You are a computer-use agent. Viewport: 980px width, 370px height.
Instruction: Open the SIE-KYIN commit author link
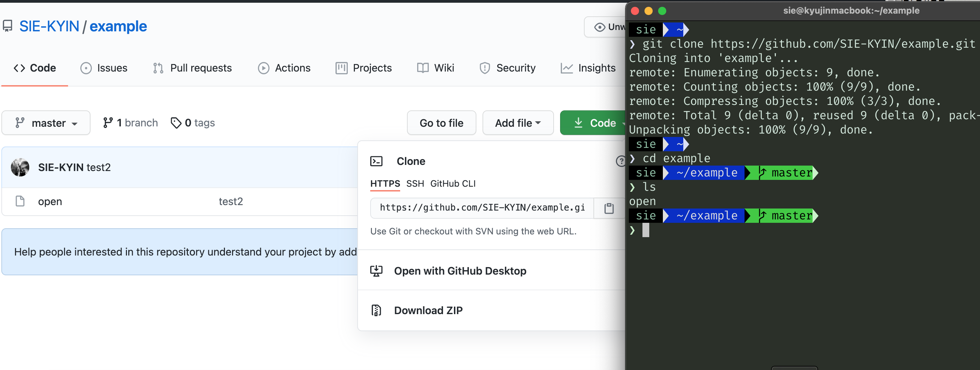point(61,167)
